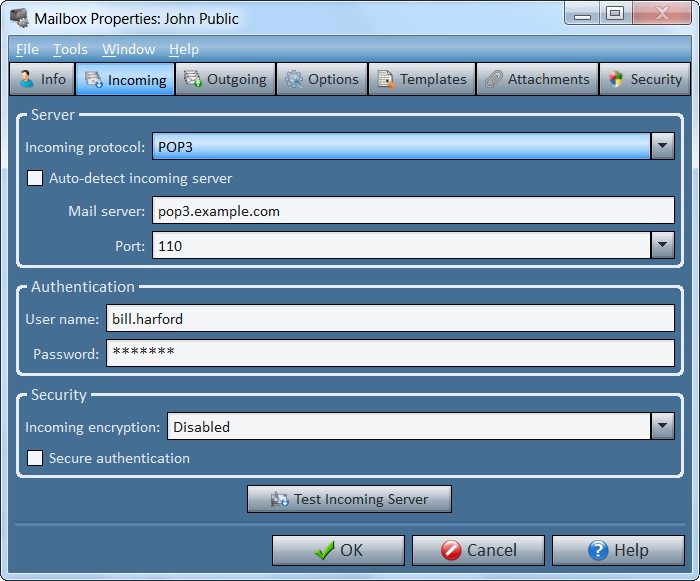Click the Incoming tab envelope icon
The width and height of the screenshot is (700, 581).
click(94, 79)
